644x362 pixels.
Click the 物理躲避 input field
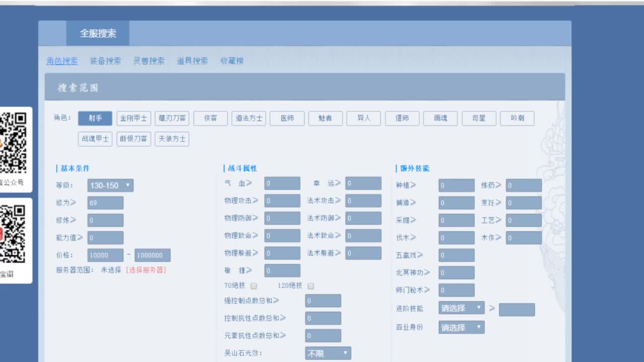[x=282, y=253]
